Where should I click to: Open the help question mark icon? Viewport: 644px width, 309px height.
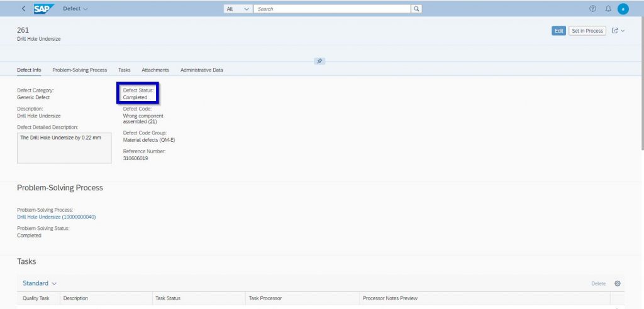pyautogui.click(x=592, y=9)
